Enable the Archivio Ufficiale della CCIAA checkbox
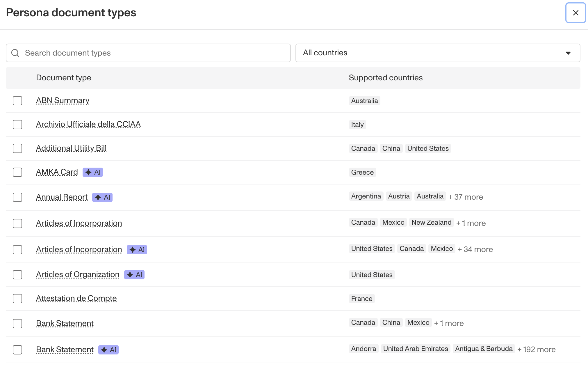 point(17,125)
